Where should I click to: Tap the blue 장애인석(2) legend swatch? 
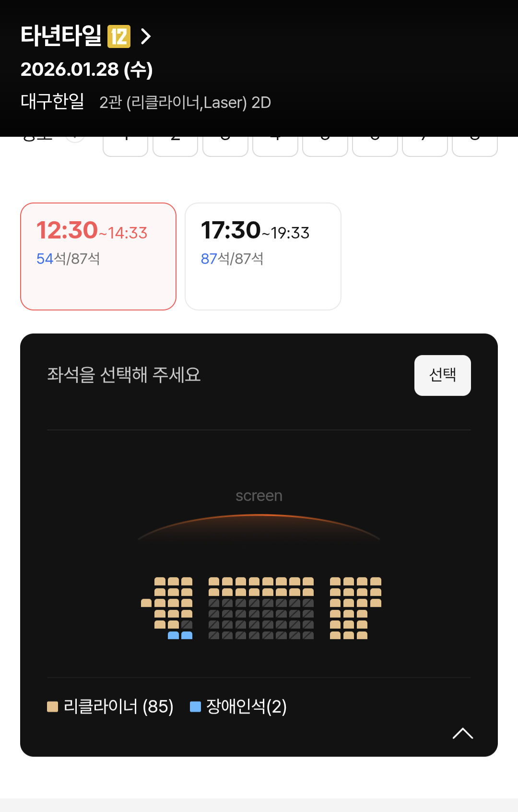click(x=195, y=706)
